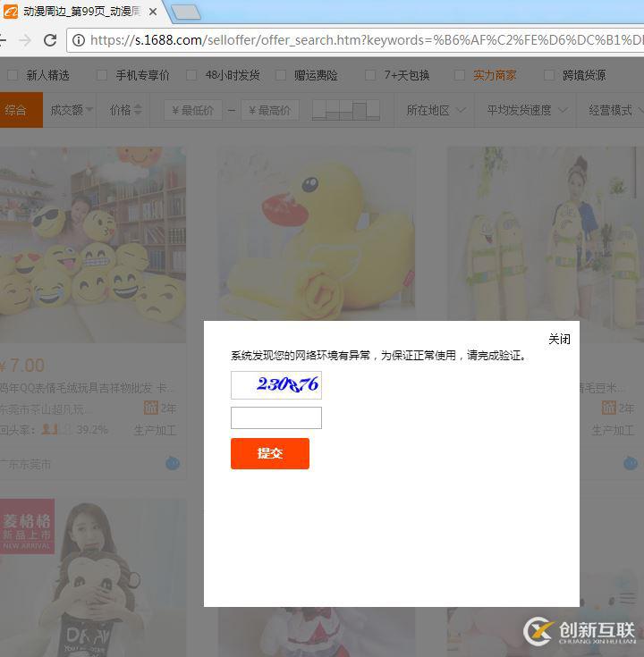This screenshot has height=657, width=644.
Task: Focus the captcha code input field
Action: tap(276, 417)
